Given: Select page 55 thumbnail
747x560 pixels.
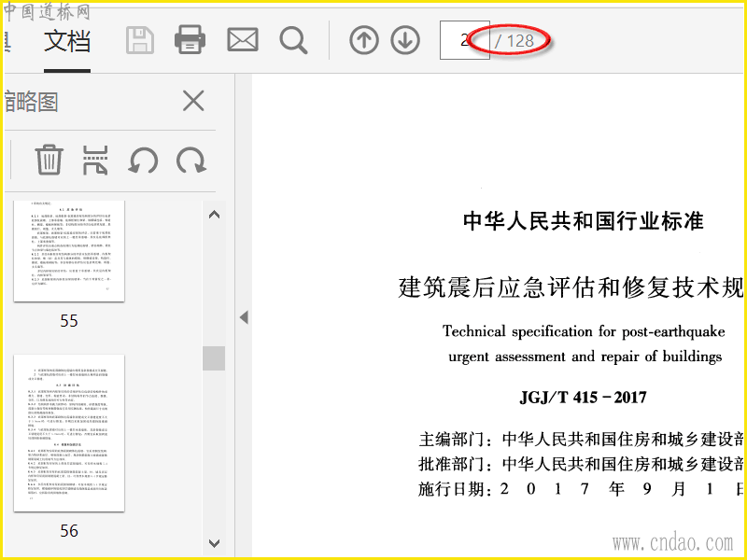Looking at the screenshot, I should 69,251.
